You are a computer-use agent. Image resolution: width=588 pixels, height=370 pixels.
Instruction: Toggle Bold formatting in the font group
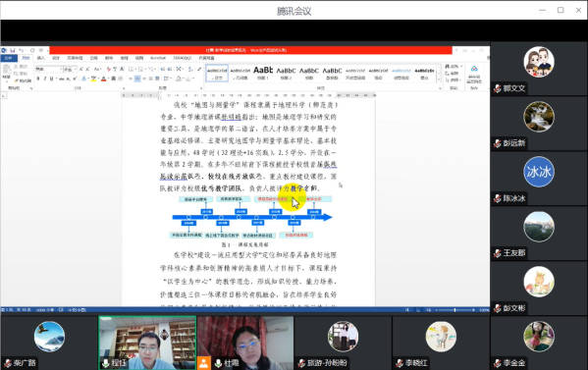click(38, 79)
